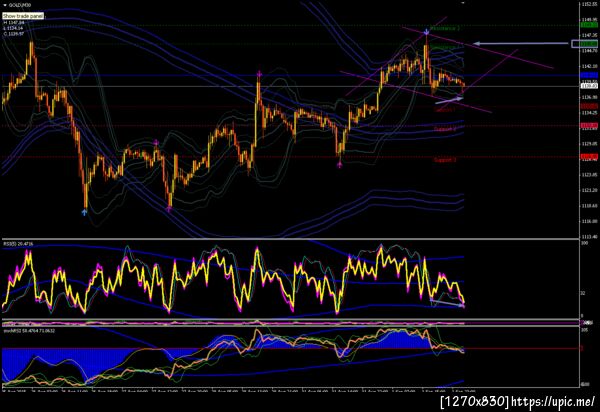
Task: Select the blue down-arrow marker near Resistance 2
Action: pos(426,31)
